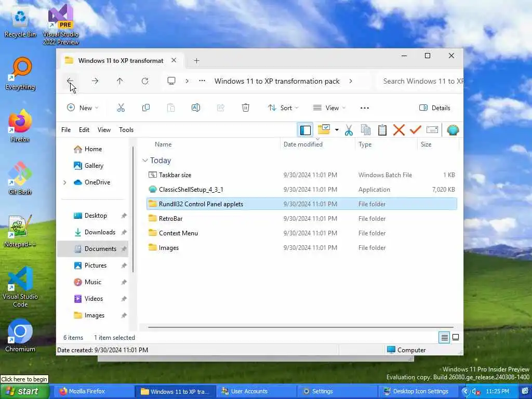Click the XP start button

coord(25,391)
